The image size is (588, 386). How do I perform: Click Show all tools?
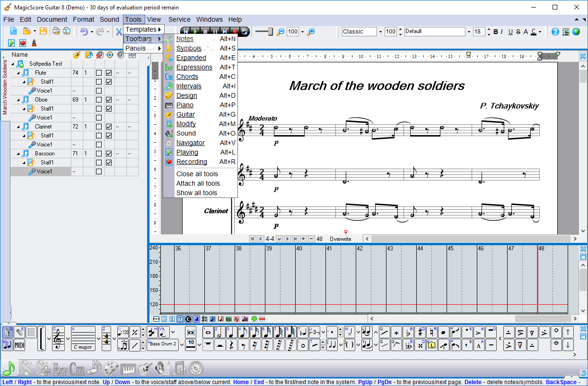(197, 193)
